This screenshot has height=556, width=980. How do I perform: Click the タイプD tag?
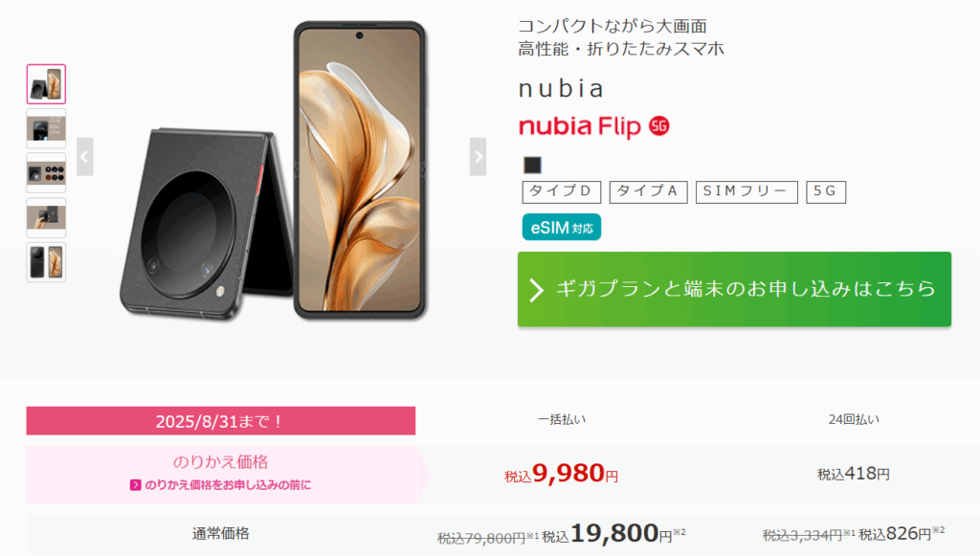[x=561, y=191]
